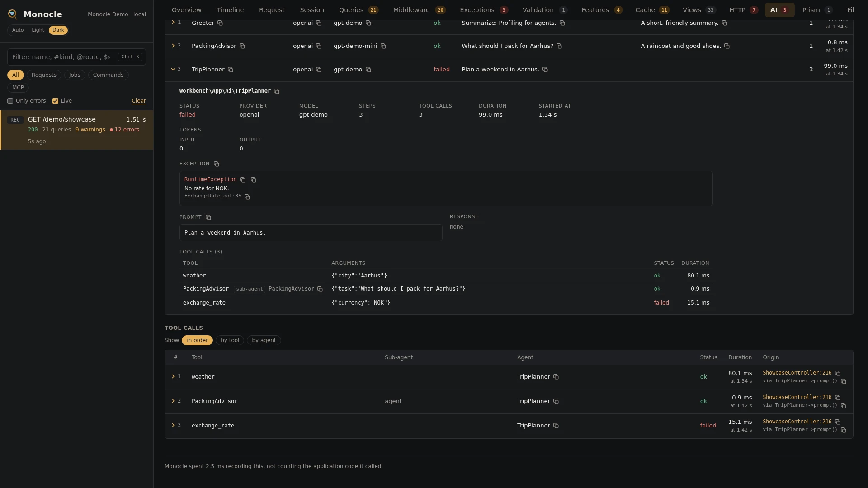Image resolution: width=868 pixels, height=488 pixels.
Task: Focus the filter input field
Action: tap(76, 57)
